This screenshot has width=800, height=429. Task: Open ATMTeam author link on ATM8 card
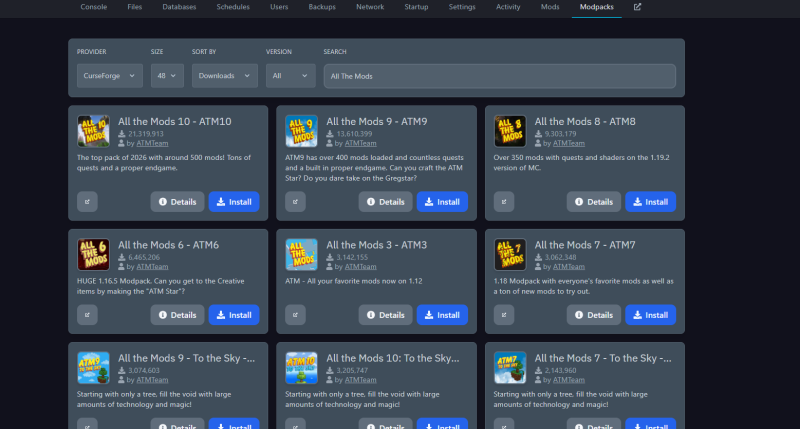click(569, 143)
